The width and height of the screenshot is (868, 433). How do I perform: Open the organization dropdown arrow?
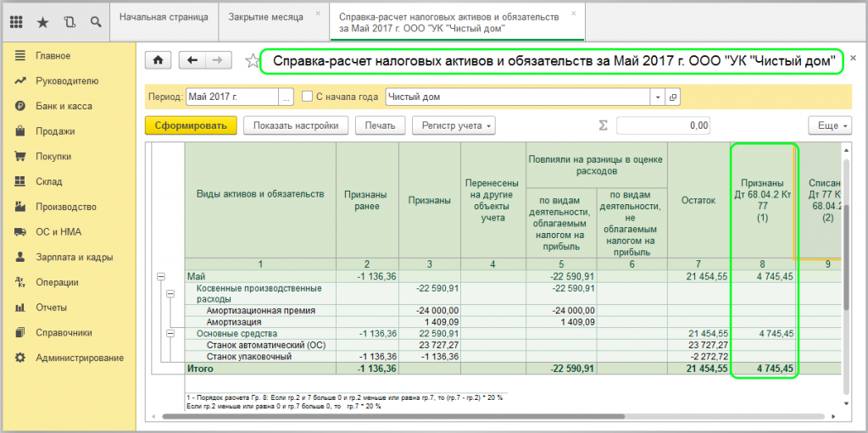[x=658, y=97]
